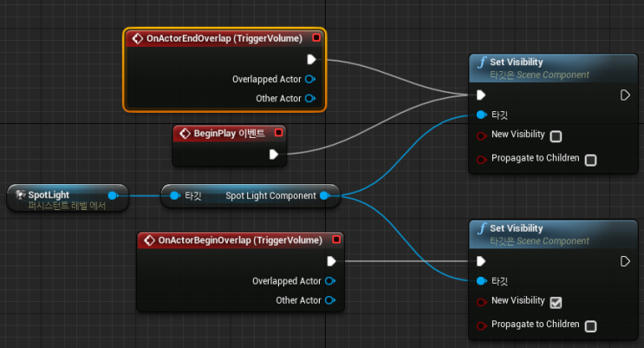The width and height of the screenshot is (644, 348).
Task: Select the SpotLight reference node
Action: pos(68,198)
